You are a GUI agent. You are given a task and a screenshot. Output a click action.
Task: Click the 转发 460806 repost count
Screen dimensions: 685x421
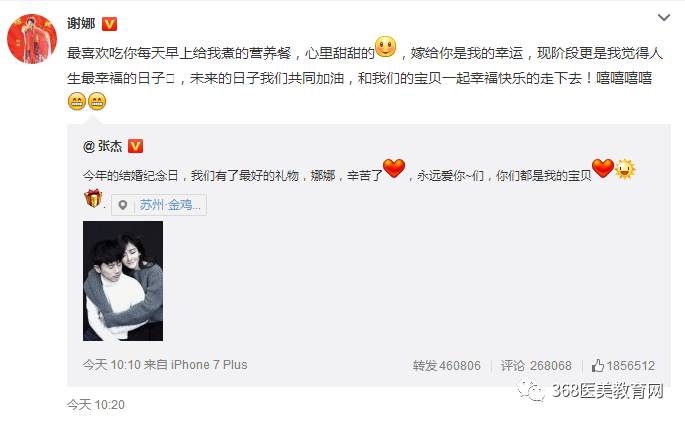click(446, 366)
